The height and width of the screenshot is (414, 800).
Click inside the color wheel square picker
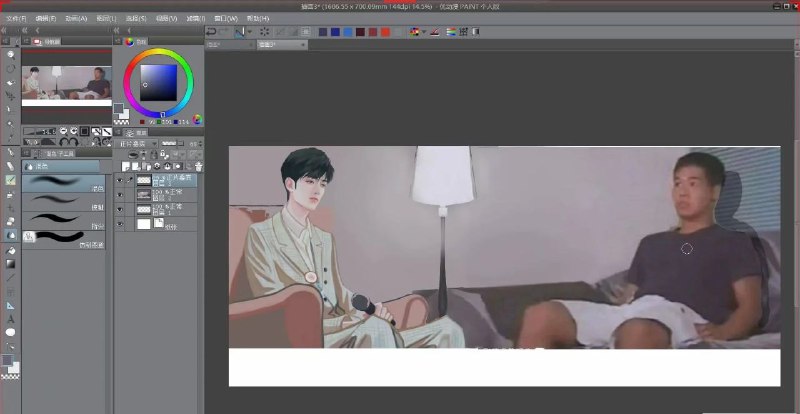tap(158, 80)
